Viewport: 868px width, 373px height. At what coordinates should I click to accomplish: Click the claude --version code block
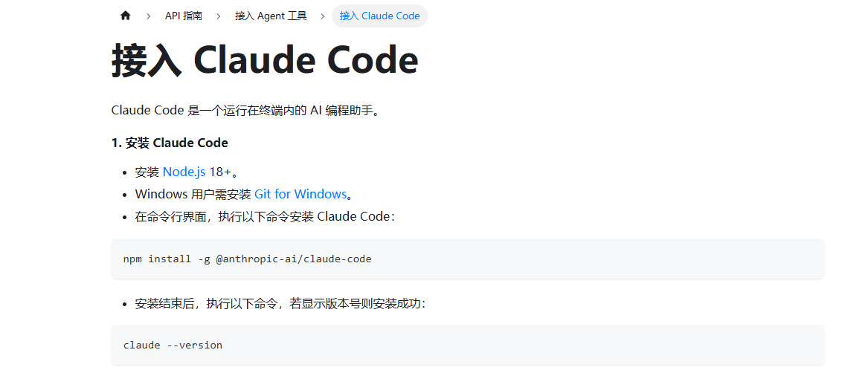467,345
